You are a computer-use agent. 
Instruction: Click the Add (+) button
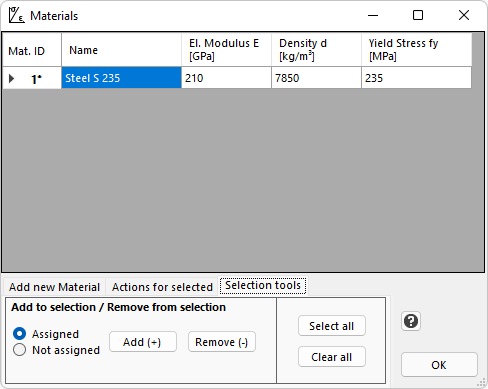[143, 342]
